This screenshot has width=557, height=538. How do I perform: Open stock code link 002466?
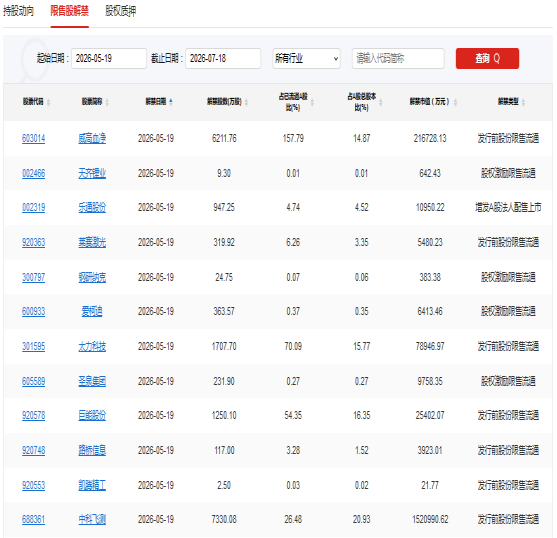[x=34, y=173]
